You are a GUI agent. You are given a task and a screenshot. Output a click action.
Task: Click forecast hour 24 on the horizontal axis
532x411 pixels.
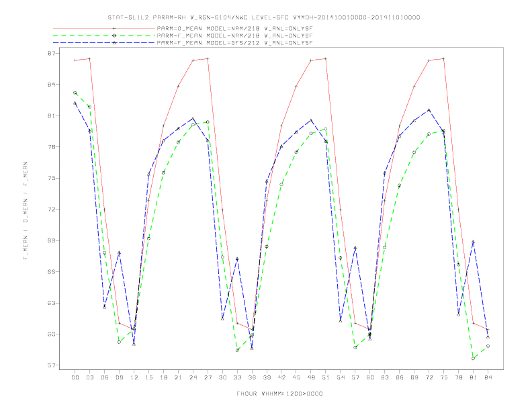[193, 377]
